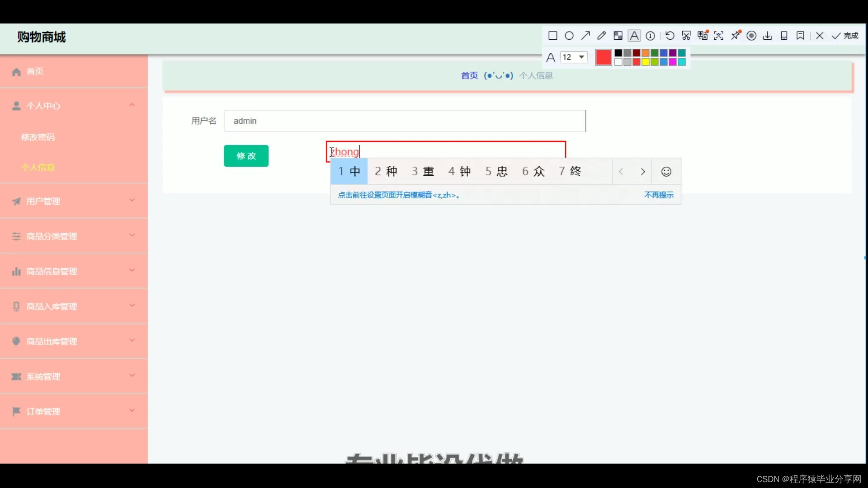Image resolution: width=868 pixels, height=488 pixels.
Task: Click the undo annotation icon
Action: tap(670, 36)
